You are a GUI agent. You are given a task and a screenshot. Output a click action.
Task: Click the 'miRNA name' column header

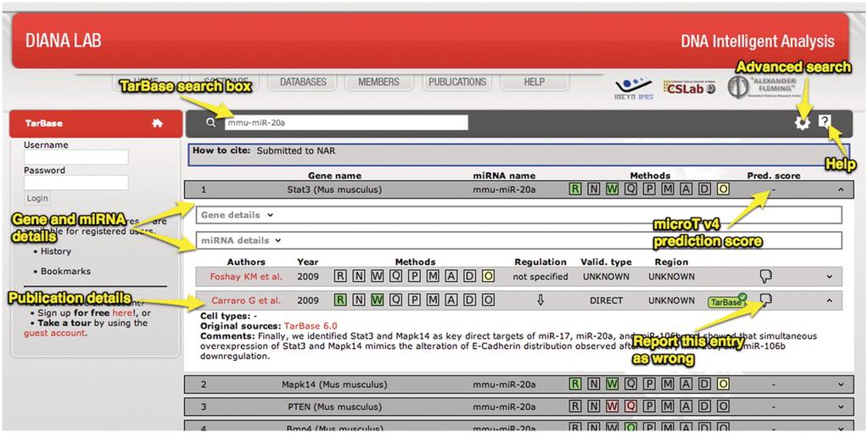tap(504, 176)
